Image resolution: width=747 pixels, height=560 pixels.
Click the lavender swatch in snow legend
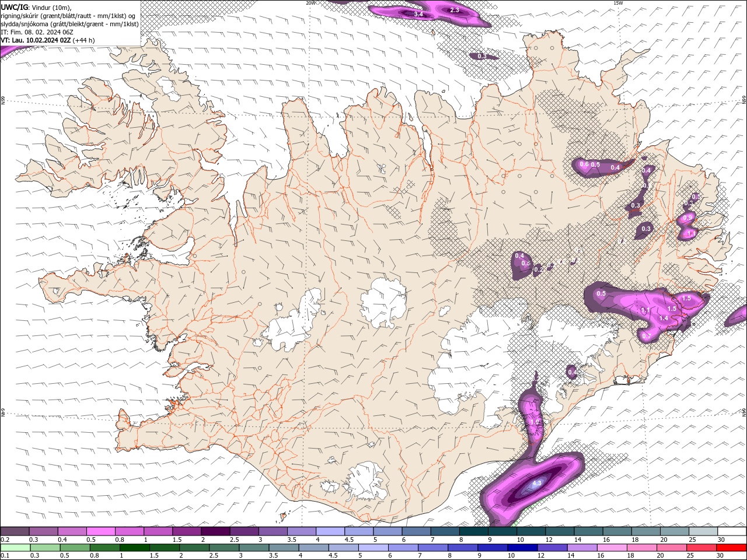point(330,531)
